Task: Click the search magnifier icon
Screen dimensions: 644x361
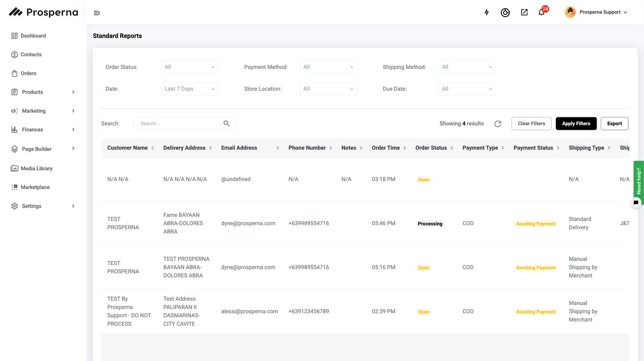Action: point(226,123)
